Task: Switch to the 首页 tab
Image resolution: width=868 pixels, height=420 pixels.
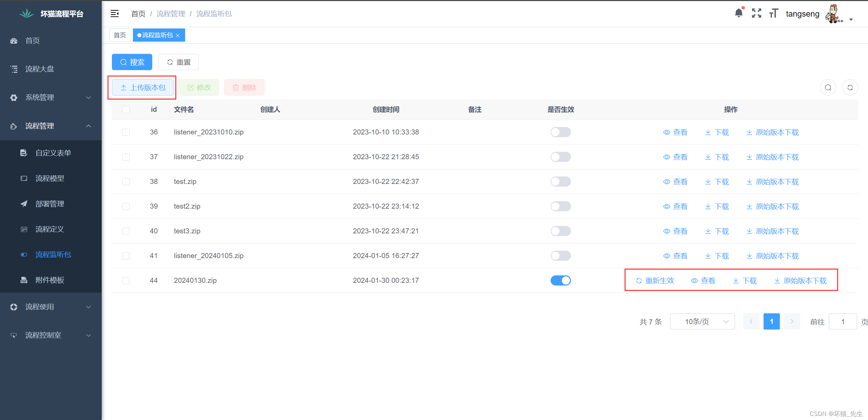Action: [x=120, y=35]
